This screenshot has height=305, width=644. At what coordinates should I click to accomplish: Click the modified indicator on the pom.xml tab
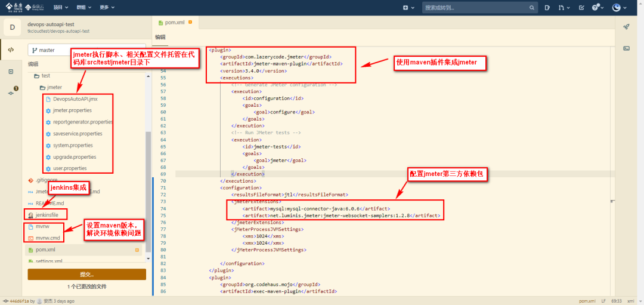[190, 22]
